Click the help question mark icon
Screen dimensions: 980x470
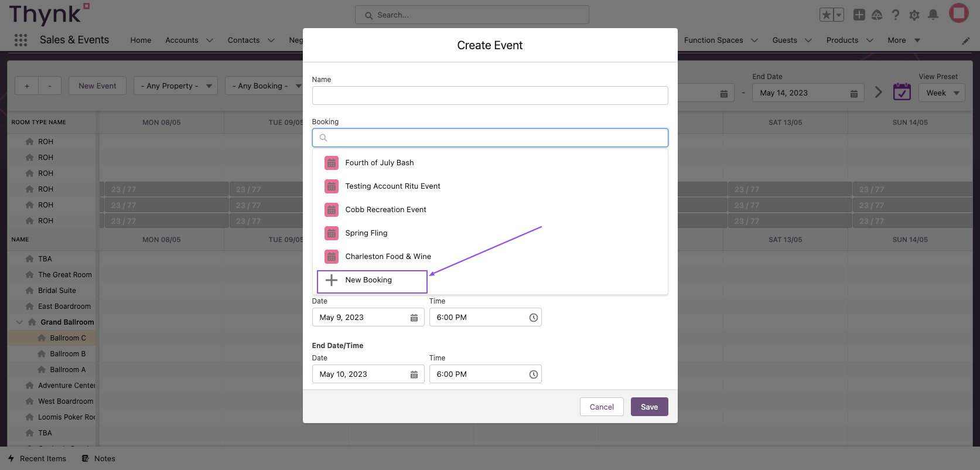point(896,15)
